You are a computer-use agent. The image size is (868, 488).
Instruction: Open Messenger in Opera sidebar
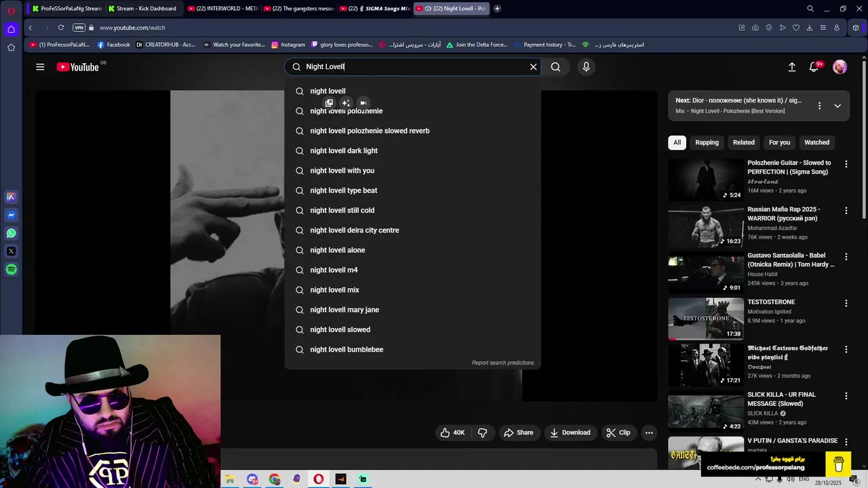12,215
